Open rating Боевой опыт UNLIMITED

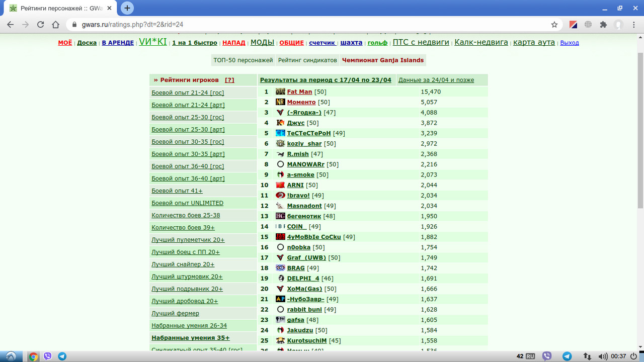pos(187,203)
